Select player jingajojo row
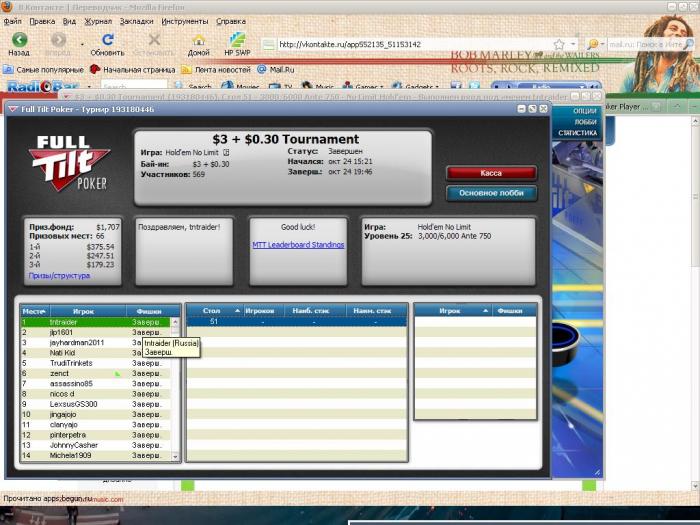 (96, 414)
